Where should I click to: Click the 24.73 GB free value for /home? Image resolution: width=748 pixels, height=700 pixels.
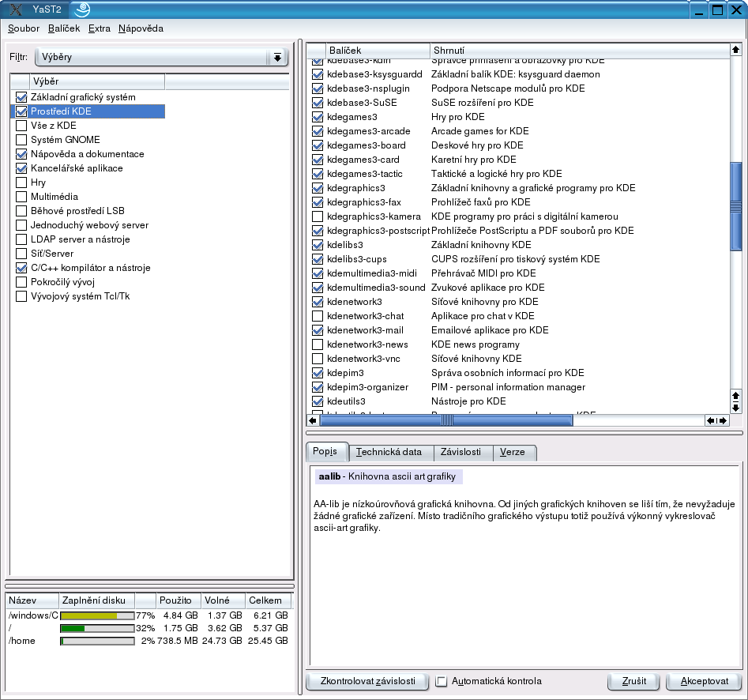click(x=222, y=641)
